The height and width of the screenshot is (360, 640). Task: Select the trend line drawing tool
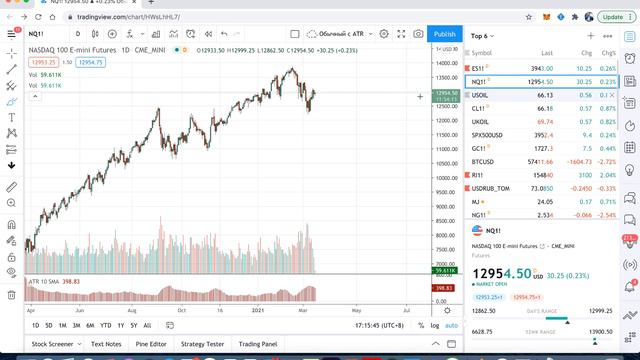11,69
